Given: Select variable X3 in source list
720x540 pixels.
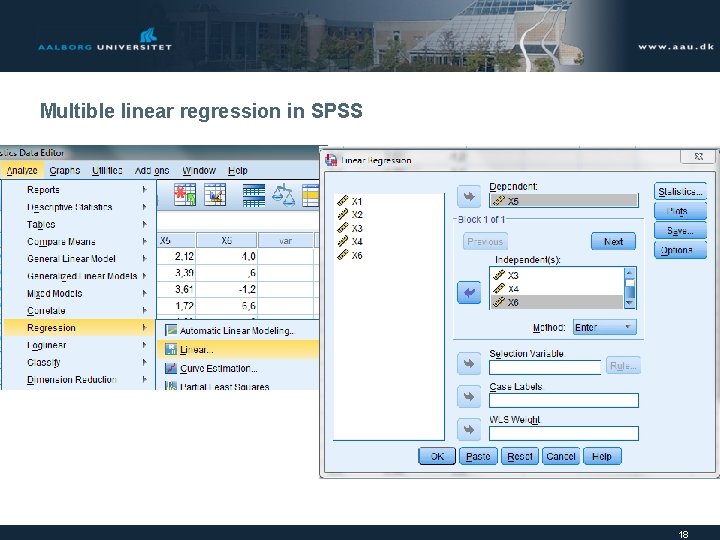Looking at the screenshot, I should (350, 228).
